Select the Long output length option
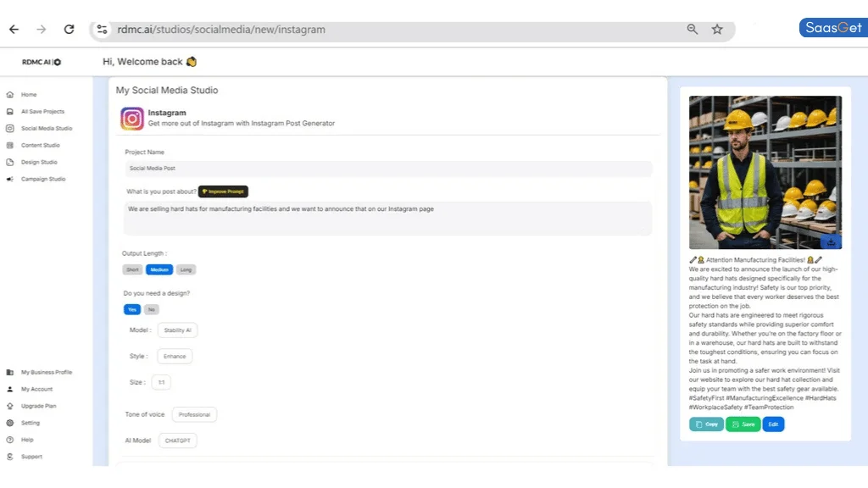This screenshot has height=488, width=868. 186,269
